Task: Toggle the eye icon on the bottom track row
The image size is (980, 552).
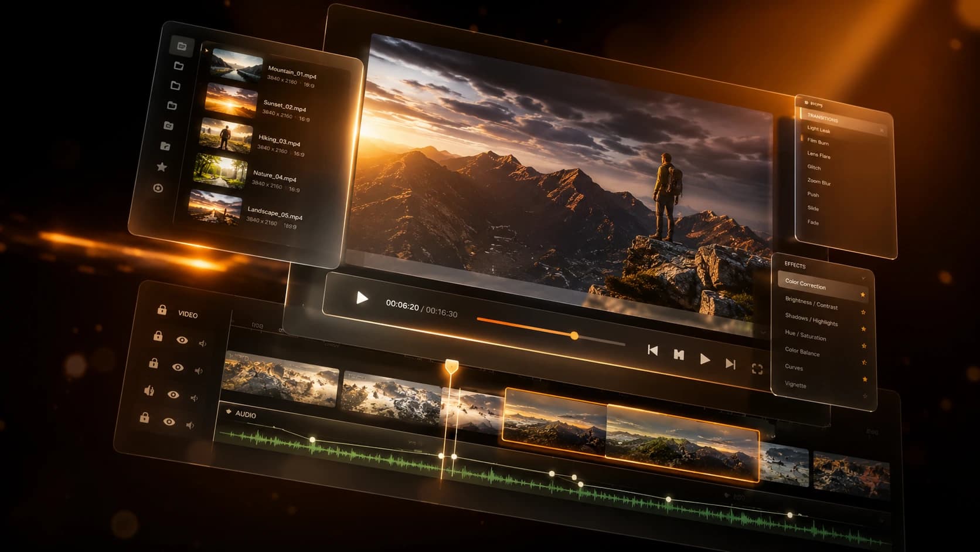Action: 169,421
